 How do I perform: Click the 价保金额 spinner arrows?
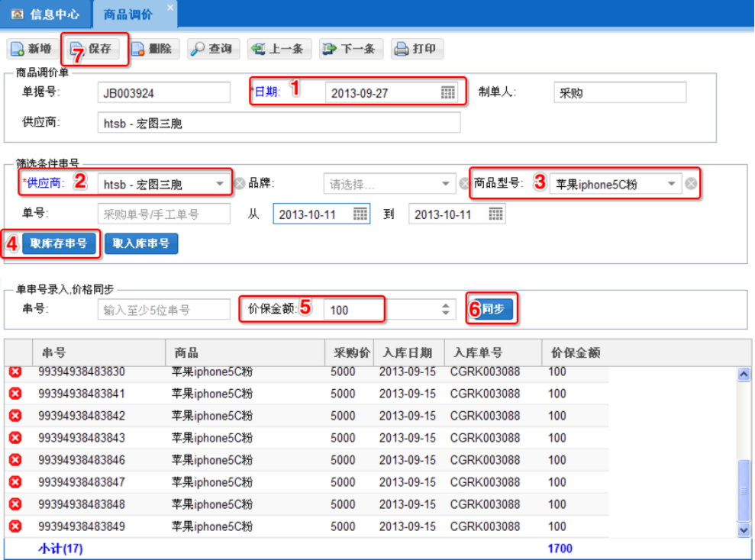pos(447,310)
